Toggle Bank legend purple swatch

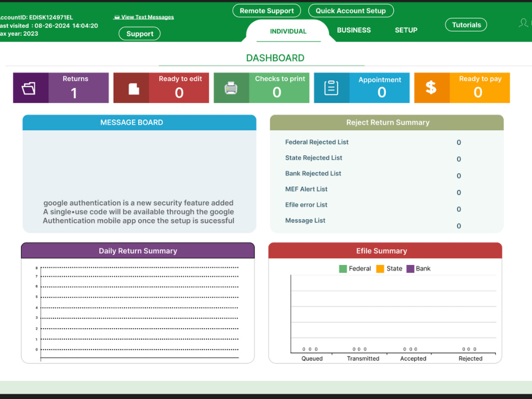tap(410, 269)
